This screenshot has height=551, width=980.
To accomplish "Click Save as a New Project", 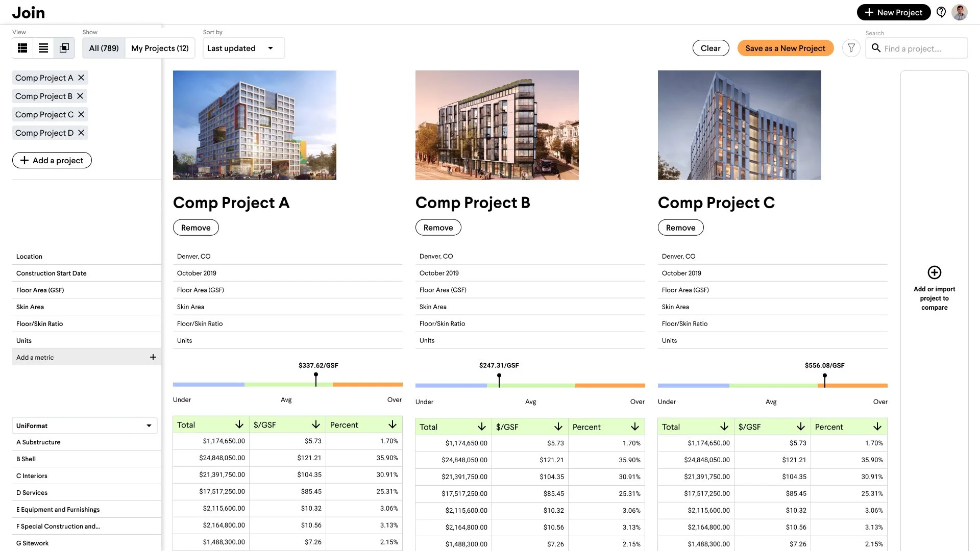I will 785,48.
